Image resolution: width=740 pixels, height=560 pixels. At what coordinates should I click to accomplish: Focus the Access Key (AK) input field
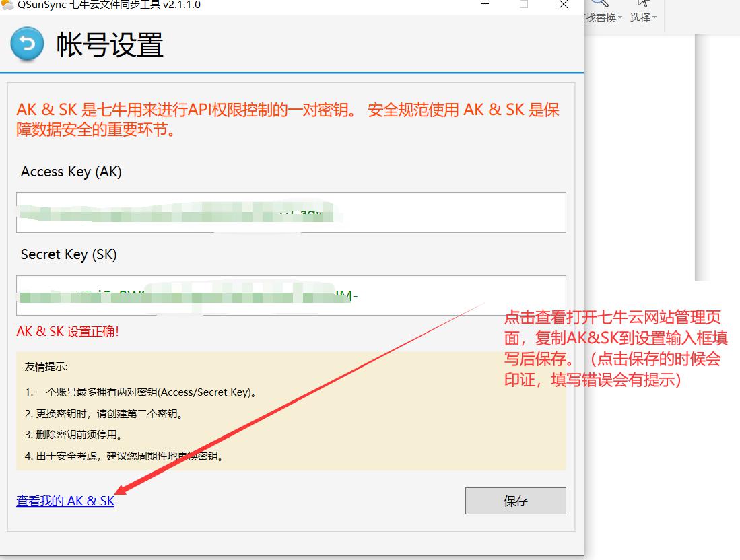(x=291, y=212)
